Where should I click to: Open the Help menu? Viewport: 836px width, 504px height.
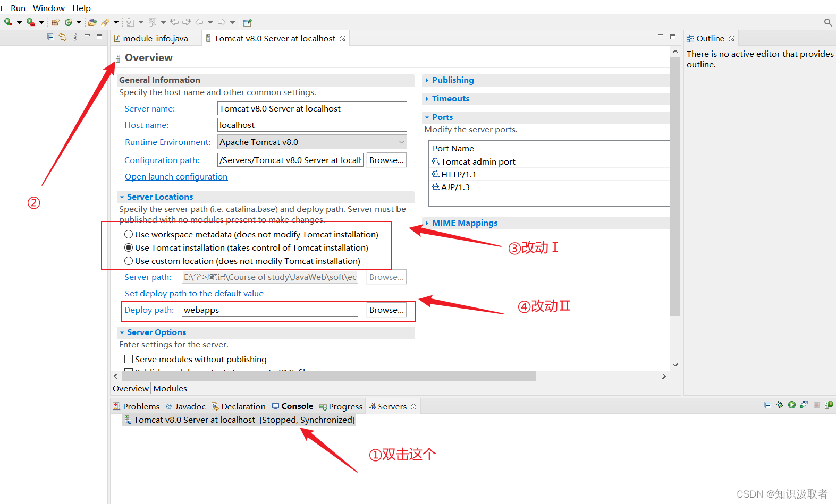coord(81,8)
